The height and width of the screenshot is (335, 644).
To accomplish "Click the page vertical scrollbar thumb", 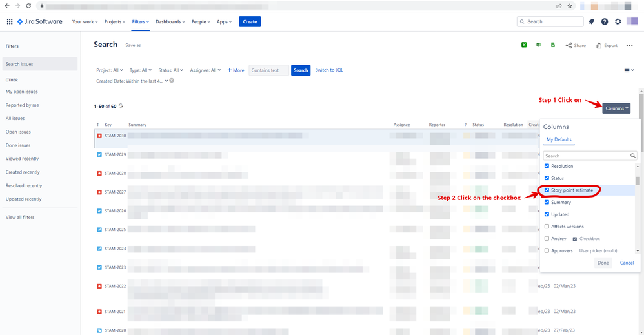I will (641, 121).
